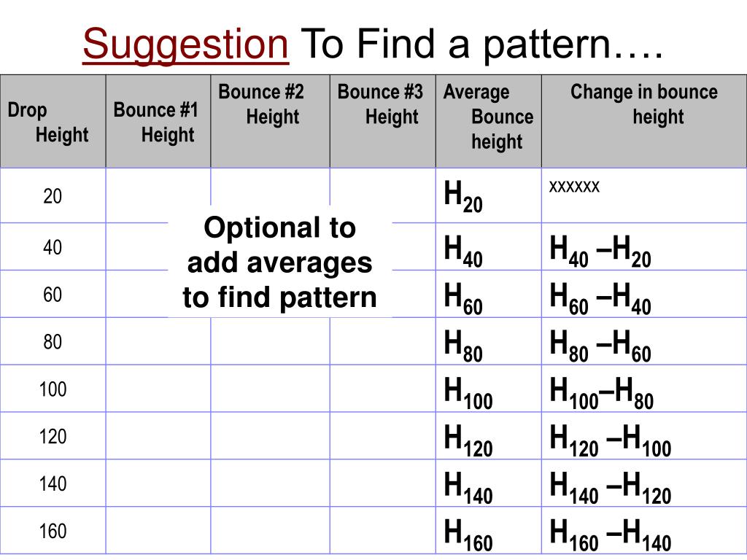This screenshot has height=560, width=747.
Task: Select the H120 average bounce cell
Action: (489, 436)
